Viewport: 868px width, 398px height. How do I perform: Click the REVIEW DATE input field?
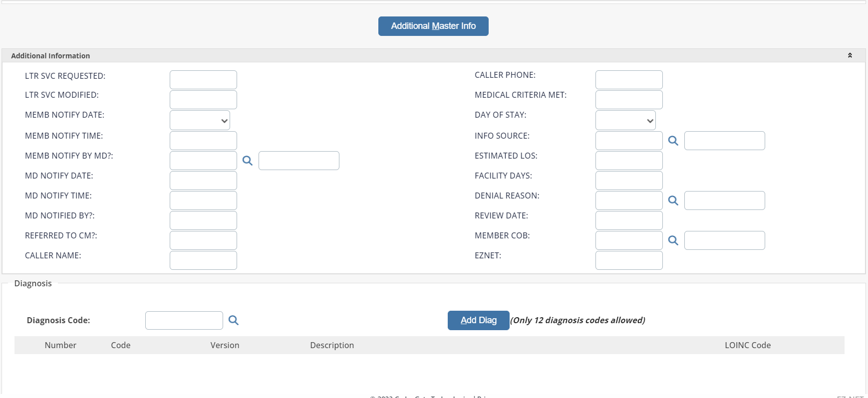click(629, 220)
